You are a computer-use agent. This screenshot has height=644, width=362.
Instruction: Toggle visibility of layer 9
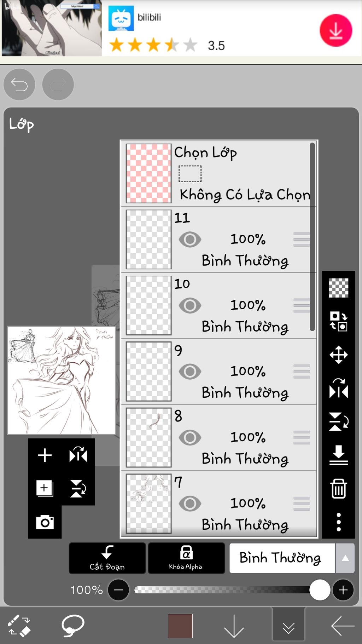(x=190, y=372)
